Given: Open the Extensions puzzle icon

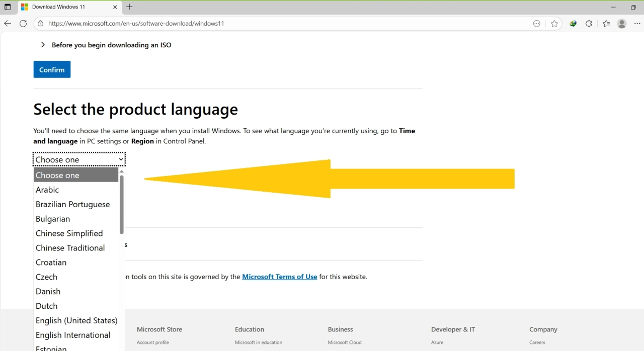Looking at the screenshot, I should (x=589, y=24).
